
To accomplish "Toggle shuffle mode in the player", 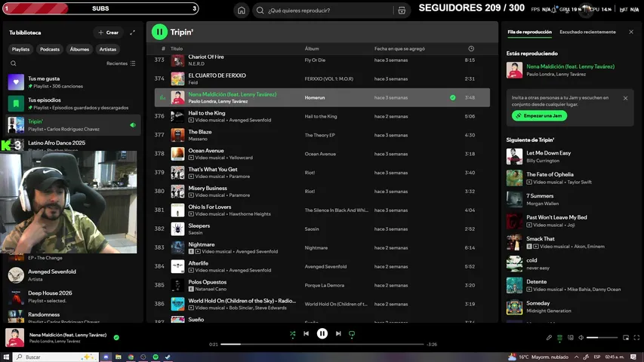I will pos(292,334).
